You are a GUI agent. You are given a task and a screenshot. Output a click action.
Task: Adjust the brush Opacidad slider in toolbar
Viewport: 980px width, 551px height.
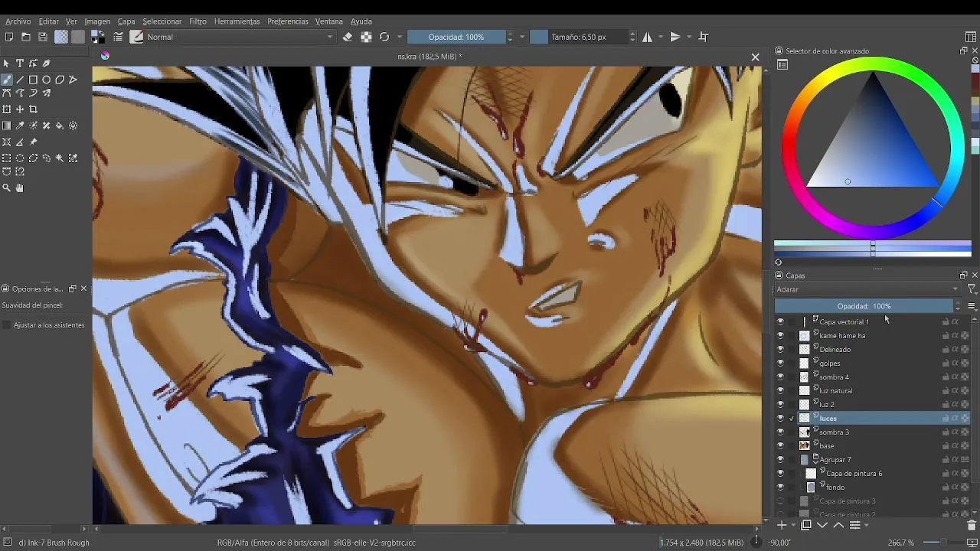click(x=456, y=37)
